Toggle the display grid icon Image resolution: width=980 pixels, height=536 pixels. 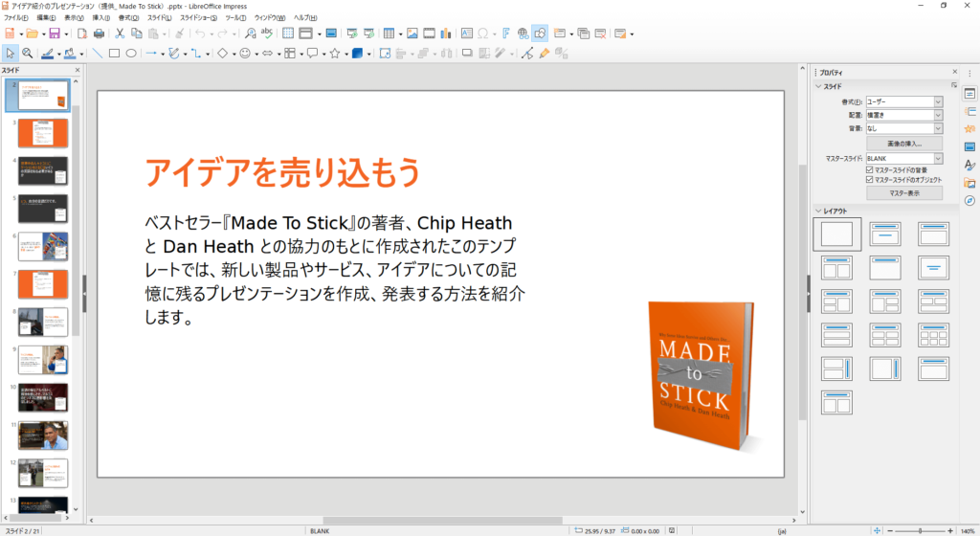click(x=288, y=33)
